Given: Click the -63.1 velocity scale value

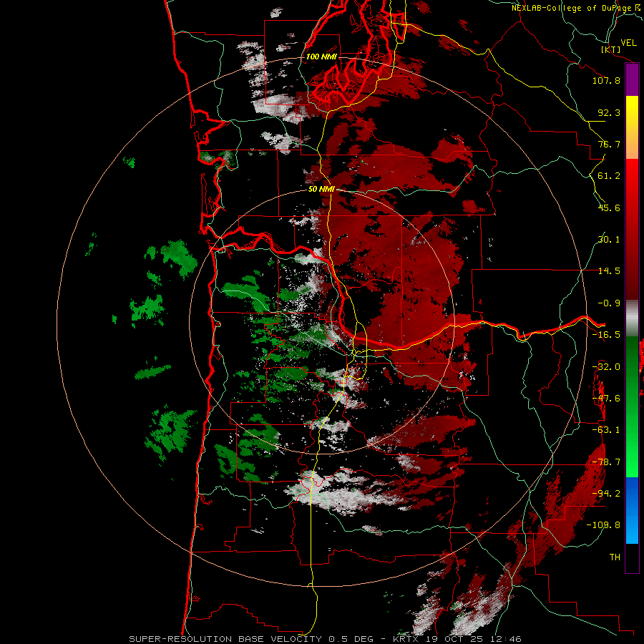Looking at the screenshot, I should (606, 430).
